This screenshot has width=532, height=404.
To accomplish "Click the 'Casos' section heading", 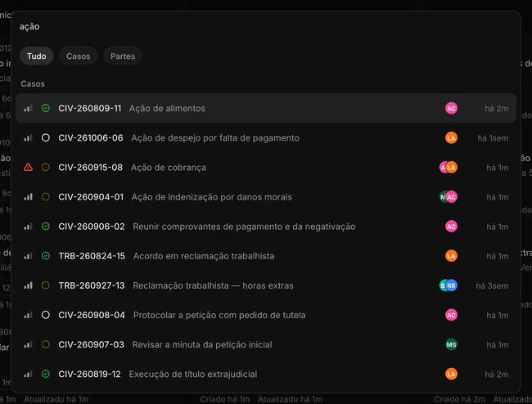I will click(33, 83).
